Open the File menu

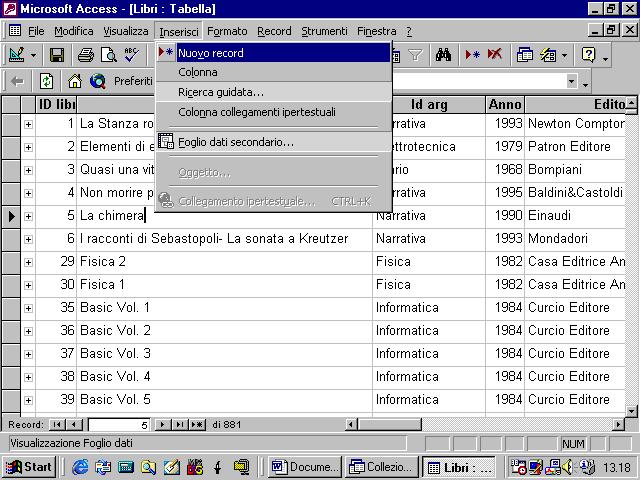36,31
